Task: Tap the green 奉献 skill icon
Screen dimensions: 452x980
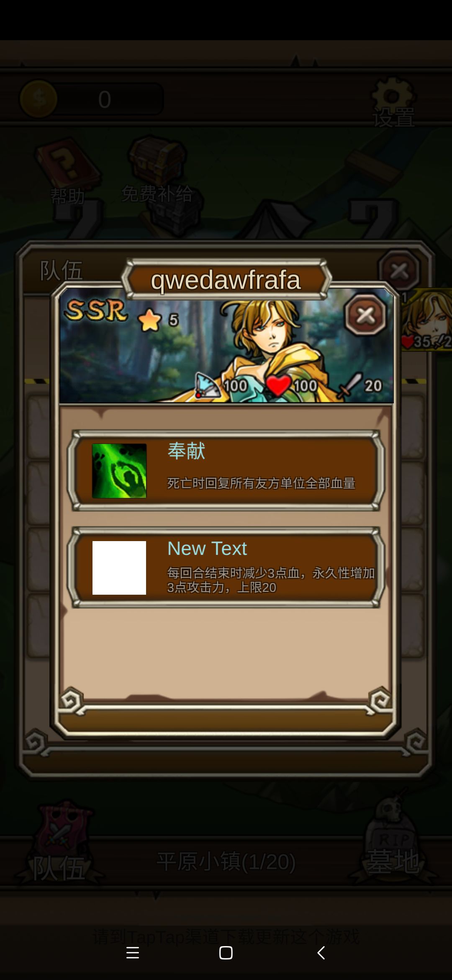Action: [x=119, y=471]
